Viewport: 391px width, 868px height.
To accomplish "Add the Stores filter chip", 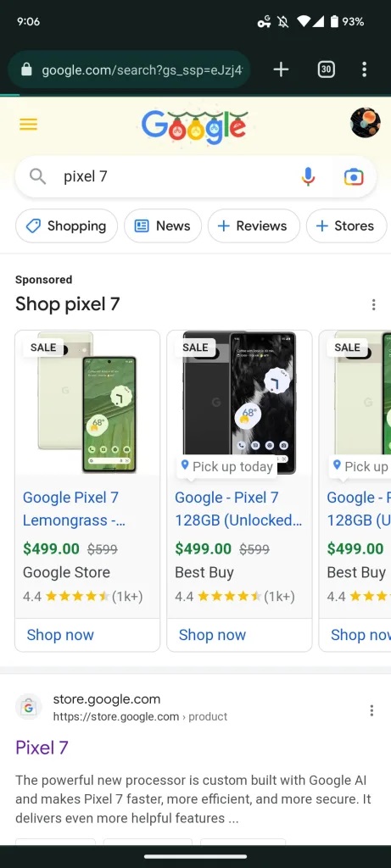I will pos(346,225).
